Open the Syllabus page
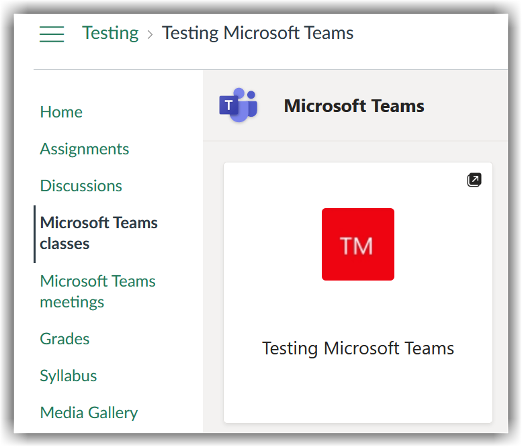 [68, 376]
